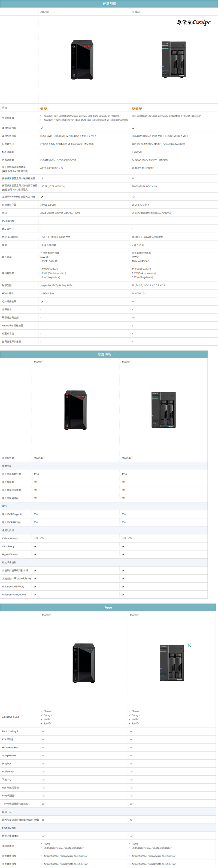
Task: Click AS6602T checkmark in the Google Drive row
Action: (x=131, y=756)
